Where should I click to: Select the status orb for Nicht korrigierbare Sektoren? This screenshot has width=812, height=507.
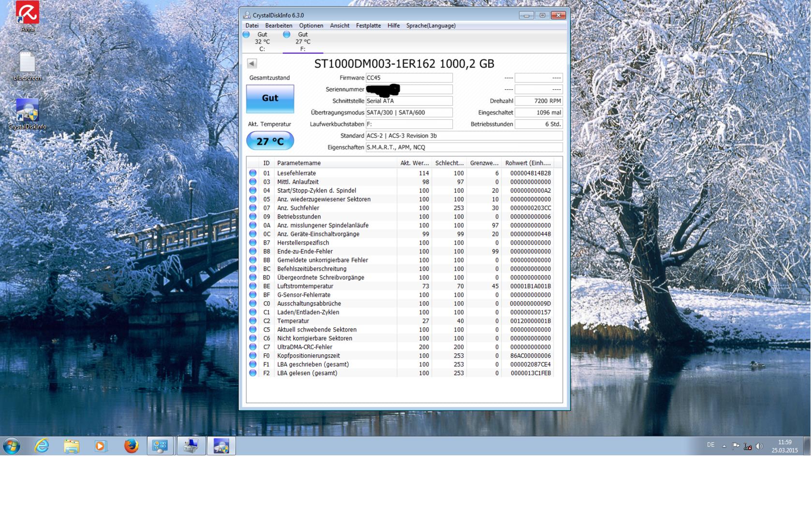[x=252, y=338]
